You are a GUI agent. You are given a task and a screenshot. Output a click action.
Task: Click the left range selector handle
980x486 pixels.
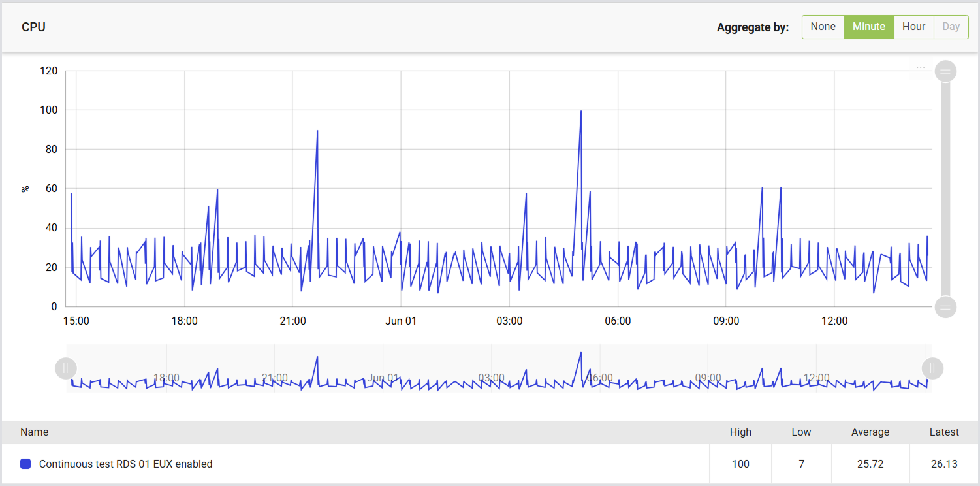pos(66,368)
